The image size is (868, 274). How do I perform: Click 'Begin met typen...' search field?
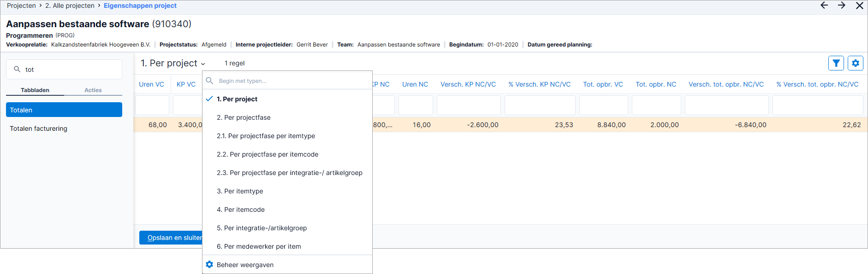coord(293,81)
